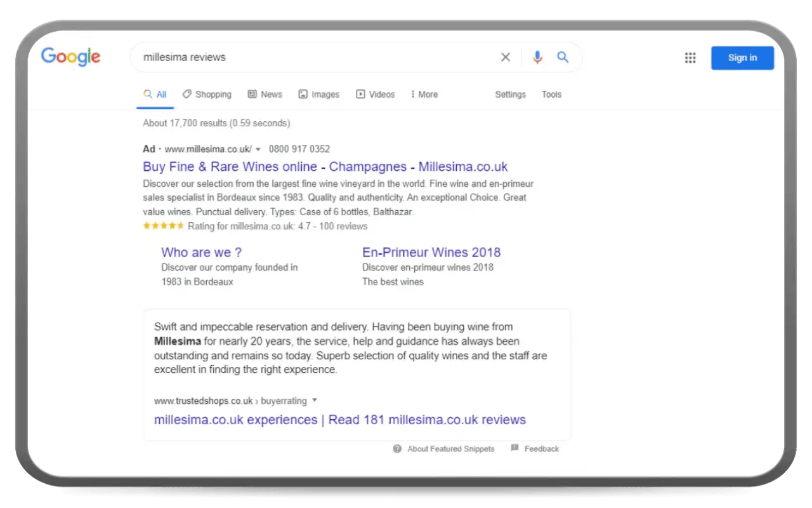The height and width of the screenshot is (508, 812).
Task: Open the Google apps grid icon
Action: (690, 58)
